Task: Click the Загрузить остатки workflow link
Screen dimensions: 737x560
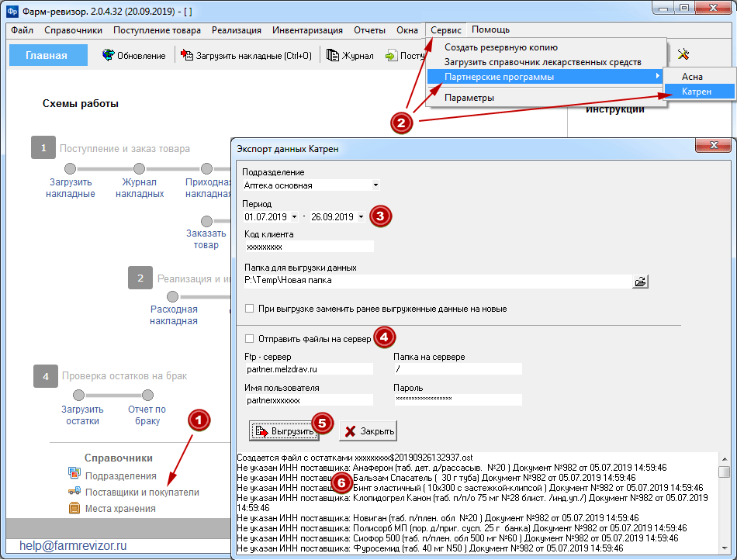Action: [x=82, y=415]
